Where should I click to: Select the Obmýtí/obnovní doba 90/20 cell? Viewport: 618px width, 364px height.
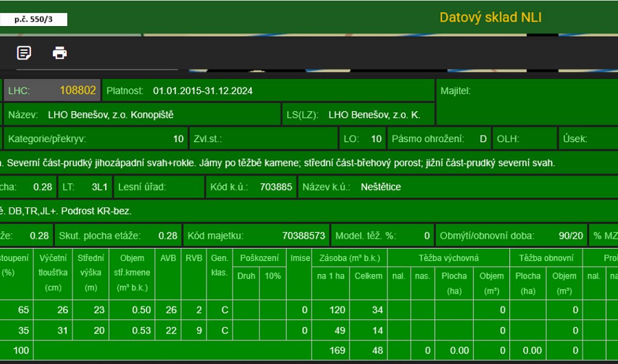point(511,235)
